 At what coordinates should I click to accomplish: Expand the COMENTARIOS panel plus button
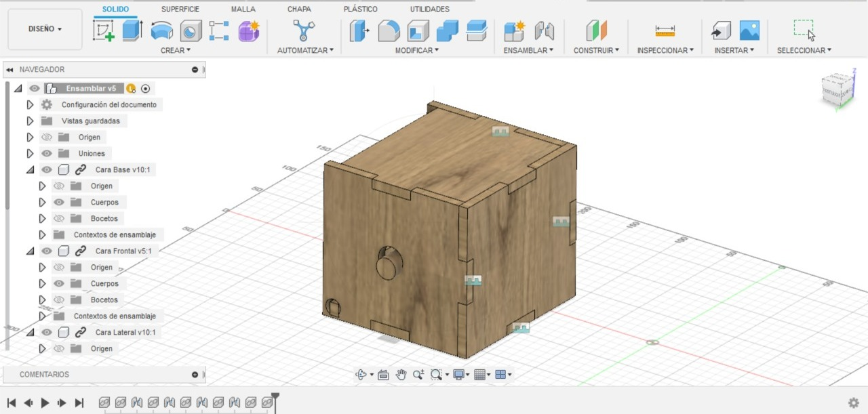[x=195, y=374]
